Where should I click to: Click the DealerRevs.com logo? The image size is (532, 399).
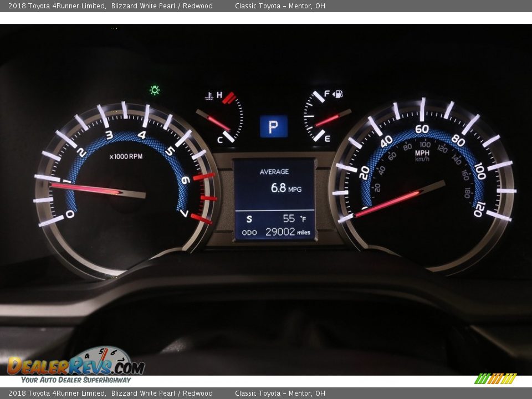click(76, 364)
